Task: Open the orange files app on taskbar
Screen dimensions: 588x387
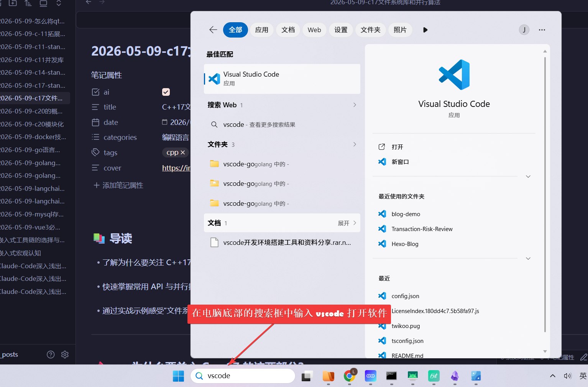Action: click(x=328, y=376)
